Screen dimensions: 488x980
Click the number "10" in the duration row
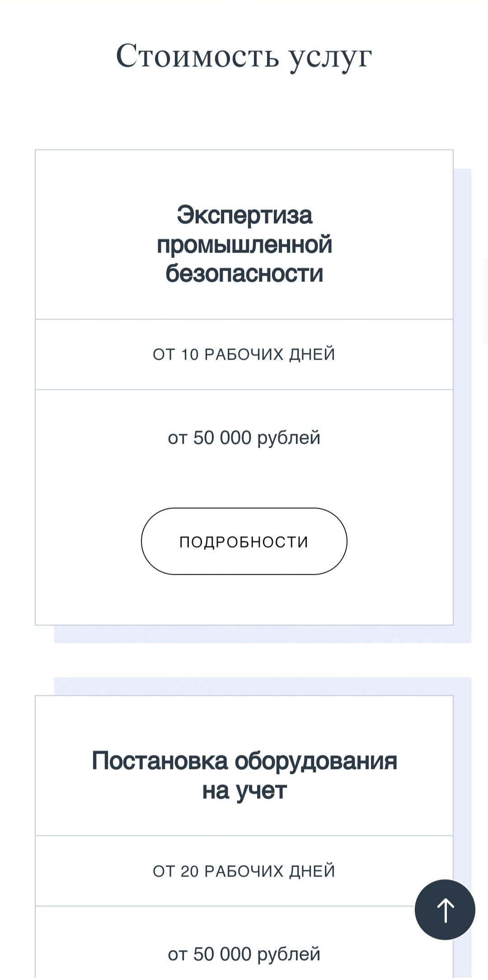[190, 355]
